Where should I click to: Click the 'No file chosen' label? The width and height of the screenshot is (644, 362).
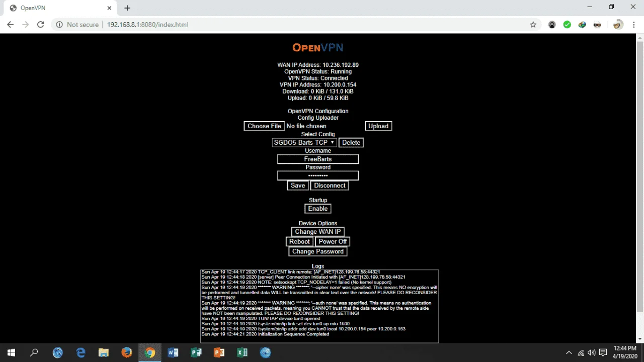306,126
